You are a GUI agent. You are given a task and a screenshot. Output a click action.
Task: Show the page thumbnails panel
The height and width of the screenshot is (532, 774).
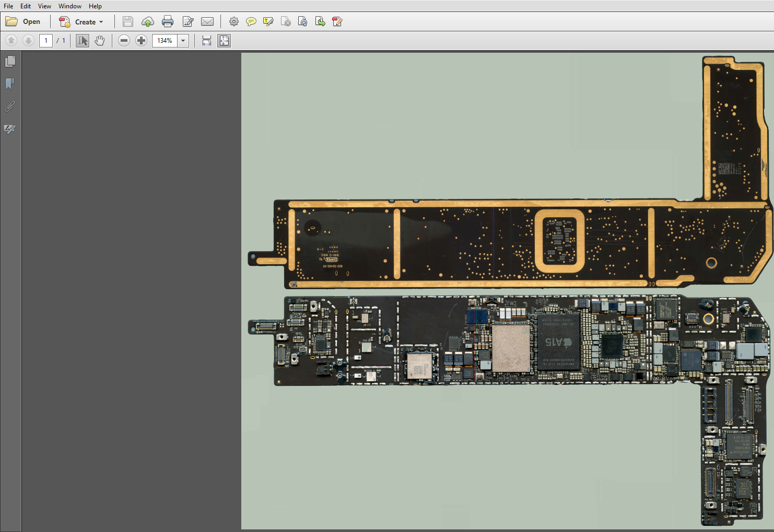(10, 62)
